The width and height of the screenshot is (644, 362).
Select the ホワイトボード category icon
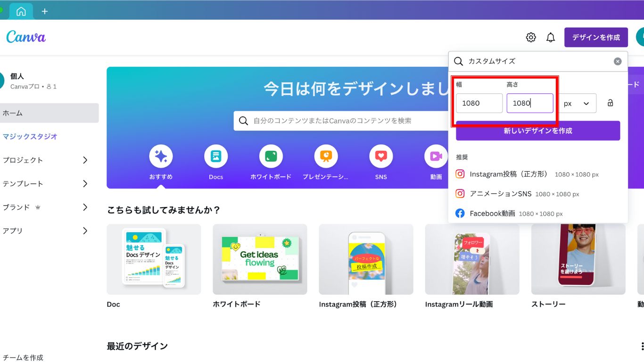(271, 156)
